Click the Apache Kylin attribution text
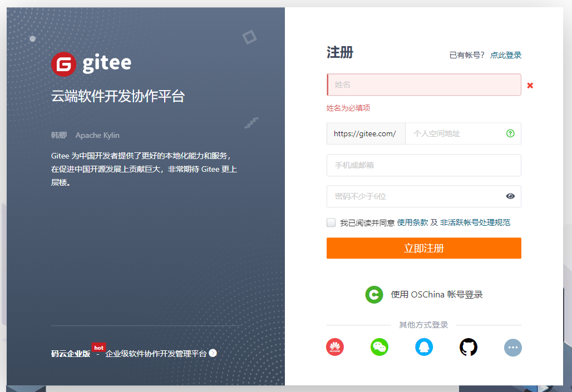 tap(97, 135)
